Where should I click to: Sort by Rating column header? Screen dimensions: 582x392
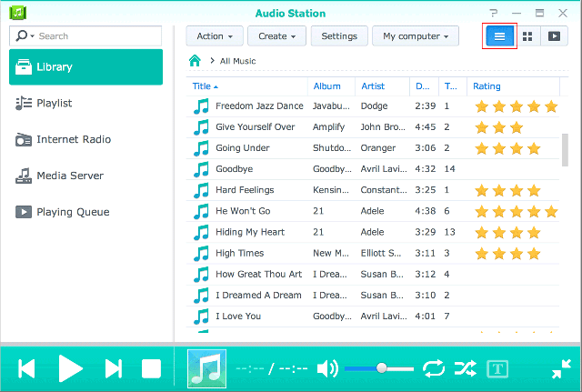(513, 86)
